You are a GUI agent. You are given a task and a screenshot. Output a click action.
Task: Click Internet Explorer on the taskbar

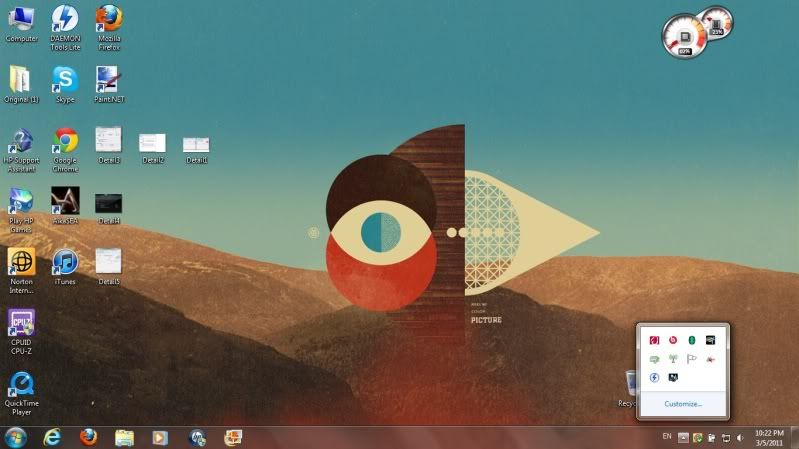(52, 437)
